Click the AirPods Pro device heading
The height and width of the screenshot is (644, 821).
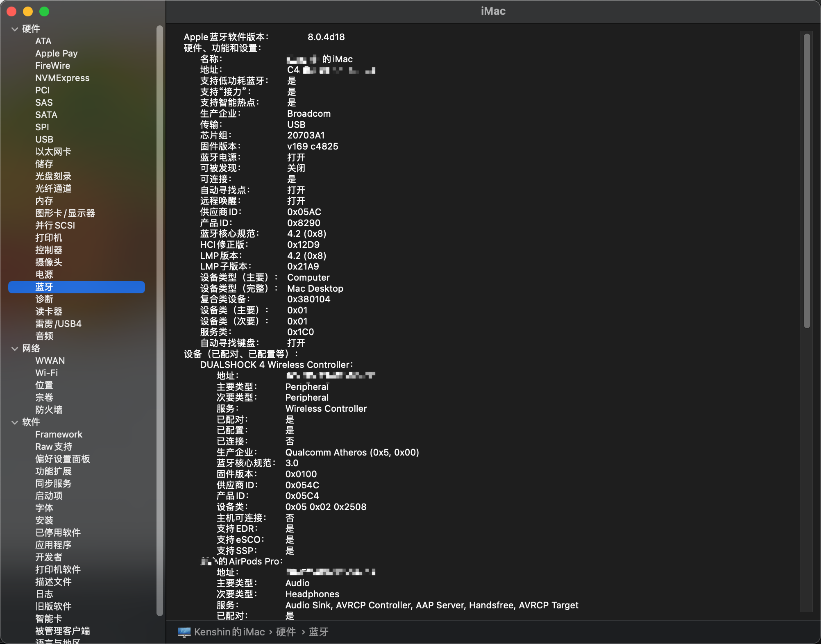pos(242,561)
